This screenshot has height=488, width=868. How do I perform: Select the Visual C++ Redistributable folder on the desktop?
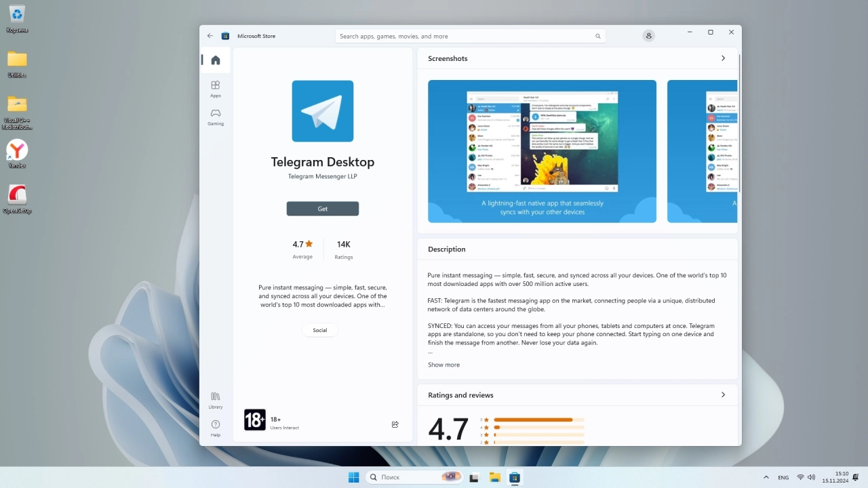[17, 113]
